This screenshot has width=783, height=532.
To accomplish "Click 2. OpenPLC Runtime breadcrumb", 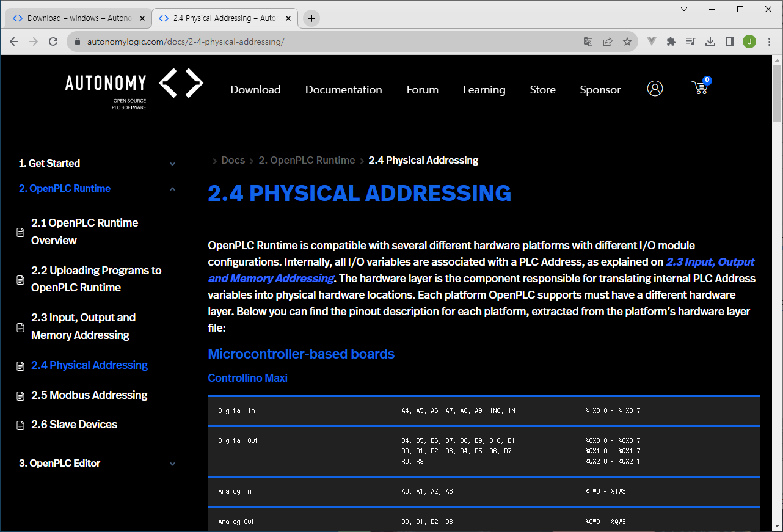I will 307,160.
